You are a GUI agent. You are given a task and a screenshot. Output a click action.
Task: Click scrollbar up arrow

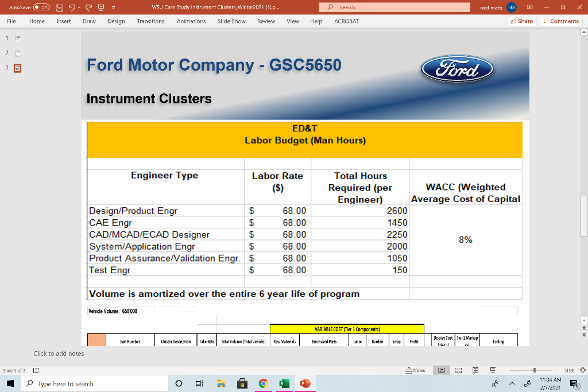point(584,32)
